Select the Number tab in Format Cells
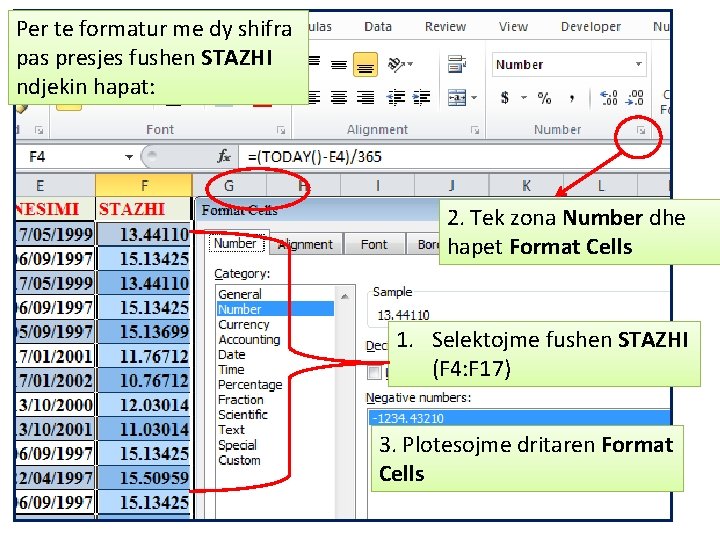Screen dimensions: 720x540 235,243
